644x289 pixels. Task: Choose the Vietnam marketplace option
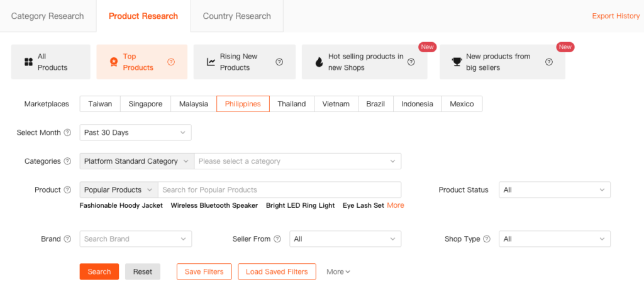[x=336, y=104]
